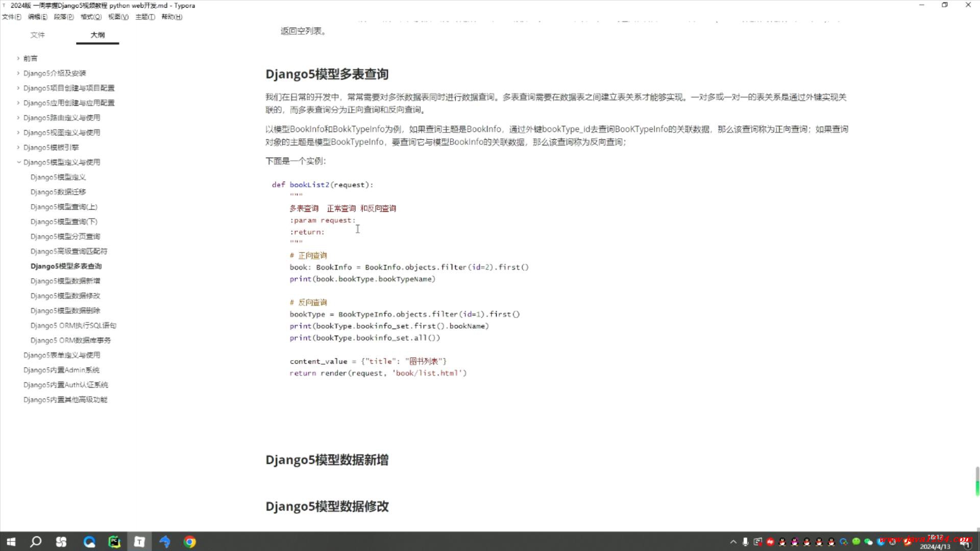
Task: Click the microphone tray icon
Action: coord(745,542)
